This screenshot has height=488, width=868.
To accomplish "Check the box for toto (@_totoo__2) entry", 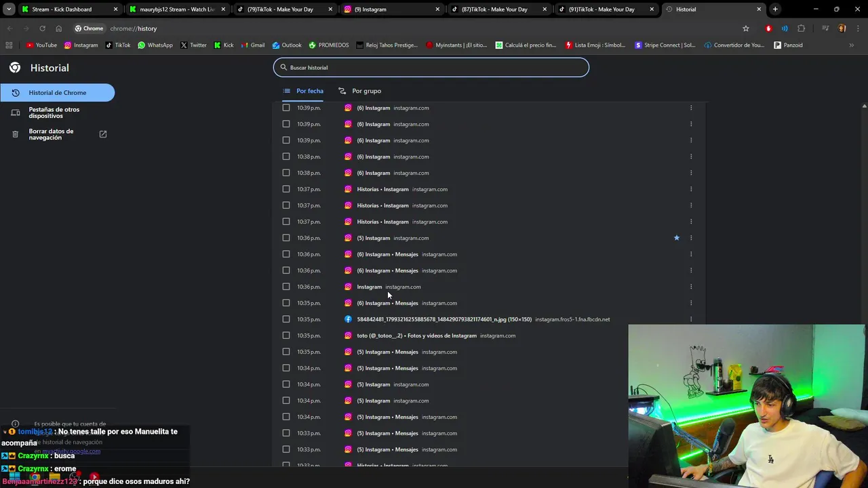I will click(286, 335).
